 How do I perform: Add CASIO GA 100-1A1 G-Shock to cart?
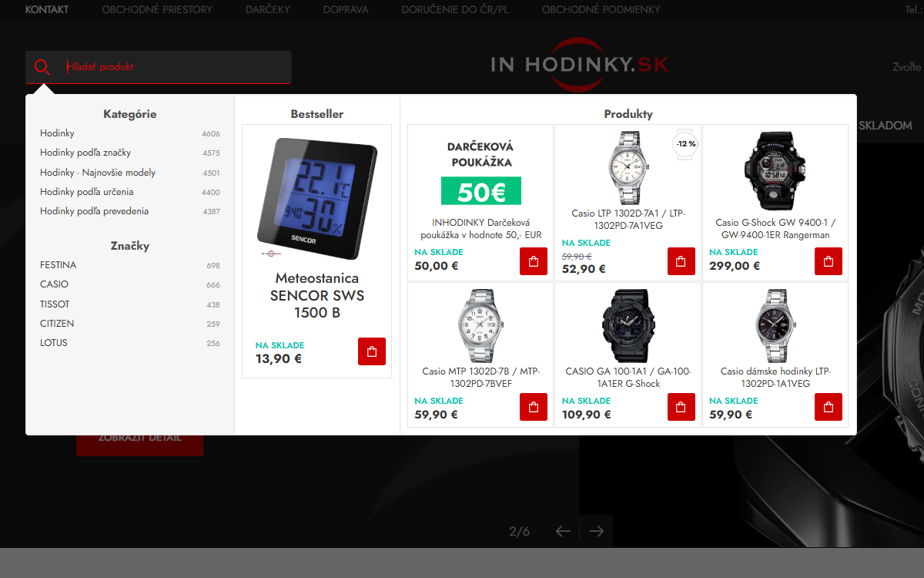681,407
